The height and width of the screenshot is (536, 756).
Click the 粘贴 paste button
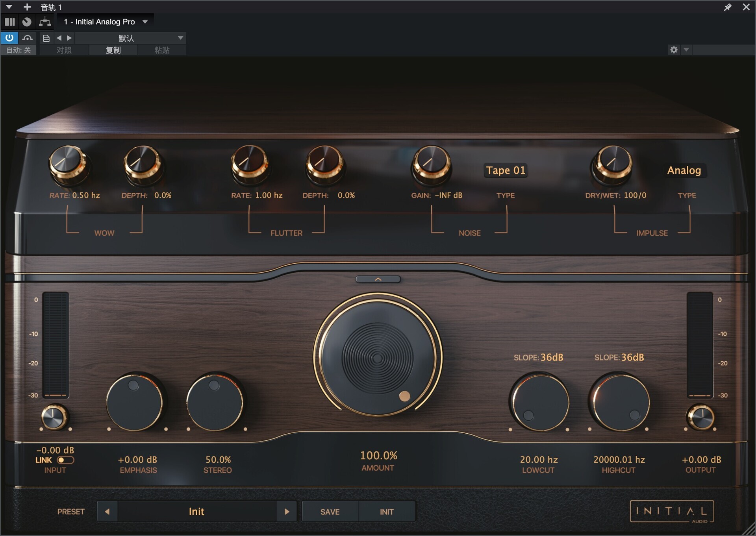(x=162, y=50)
